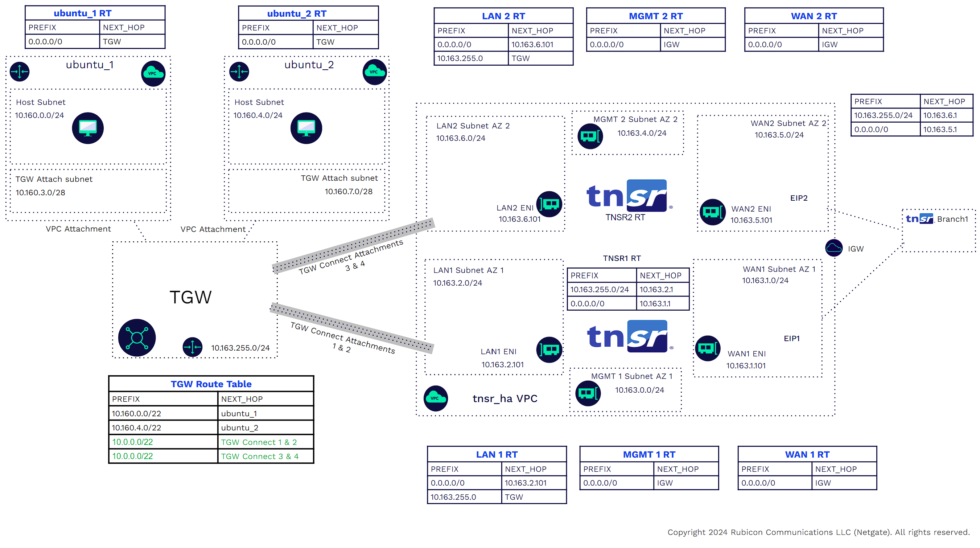Click the LAN2 ENI network card icon
The image size is (980, 548).
[549, 204]
